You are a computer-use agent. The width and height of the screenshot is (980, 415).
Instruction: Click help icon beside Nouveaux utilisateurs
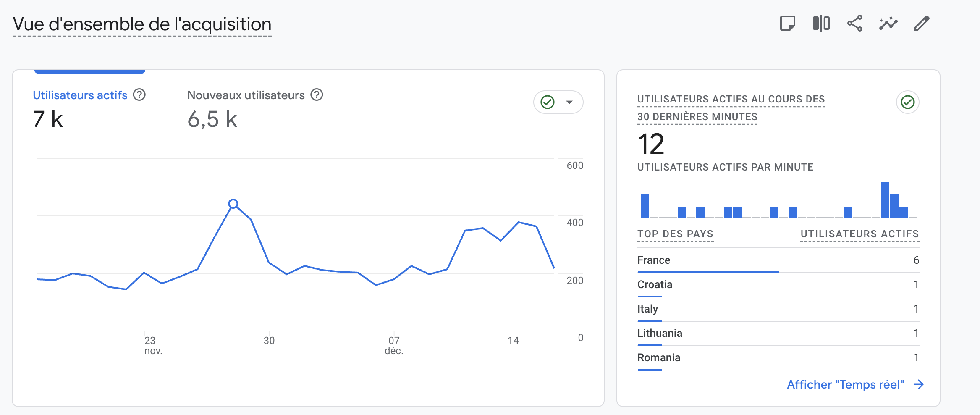point(317,95)
